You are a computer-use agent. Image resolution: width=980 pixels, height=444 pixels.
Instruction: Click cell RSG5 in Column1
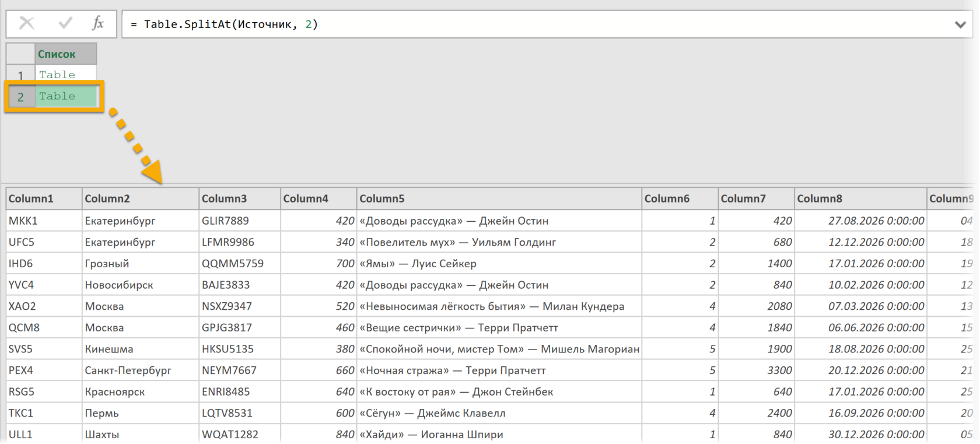44,392
